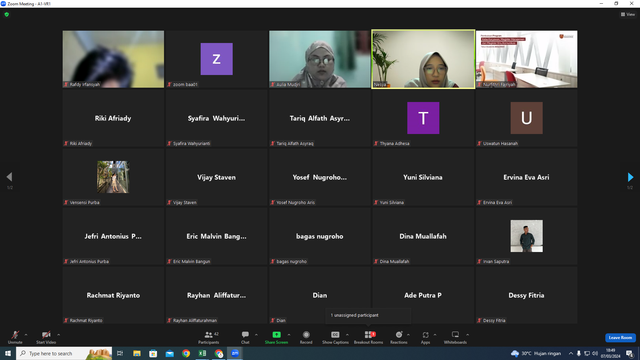Toggle the microphone with Unmute
This screenshot has width=640, height=360.
[x=15, y=337]
